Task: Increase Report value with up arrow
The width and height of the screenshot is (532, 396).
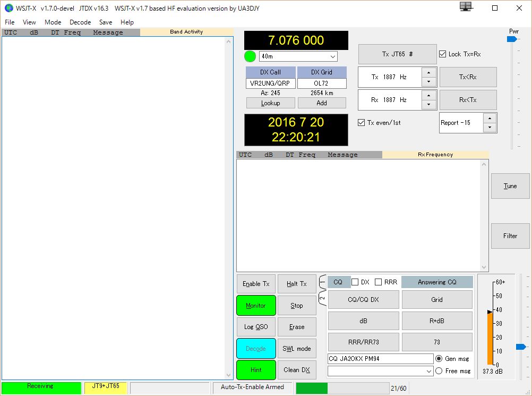Action: [x=490, y=118]
